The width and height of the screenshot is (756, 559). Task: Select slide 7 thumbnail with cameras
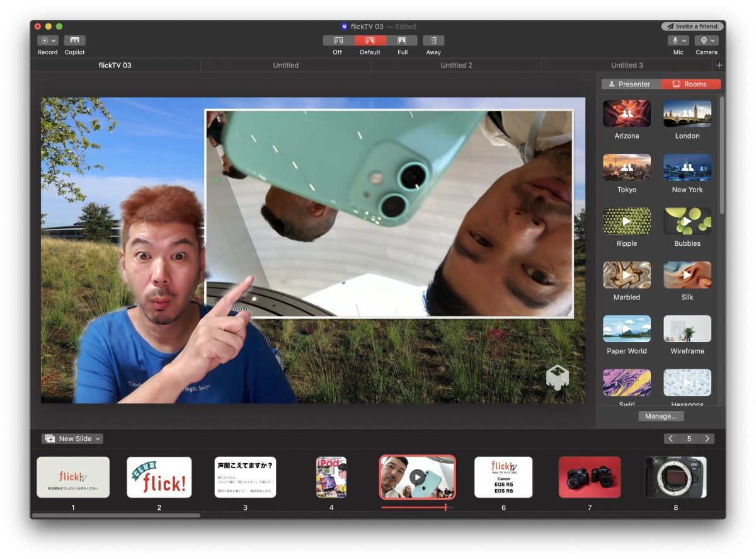click(x=590, y=477)
